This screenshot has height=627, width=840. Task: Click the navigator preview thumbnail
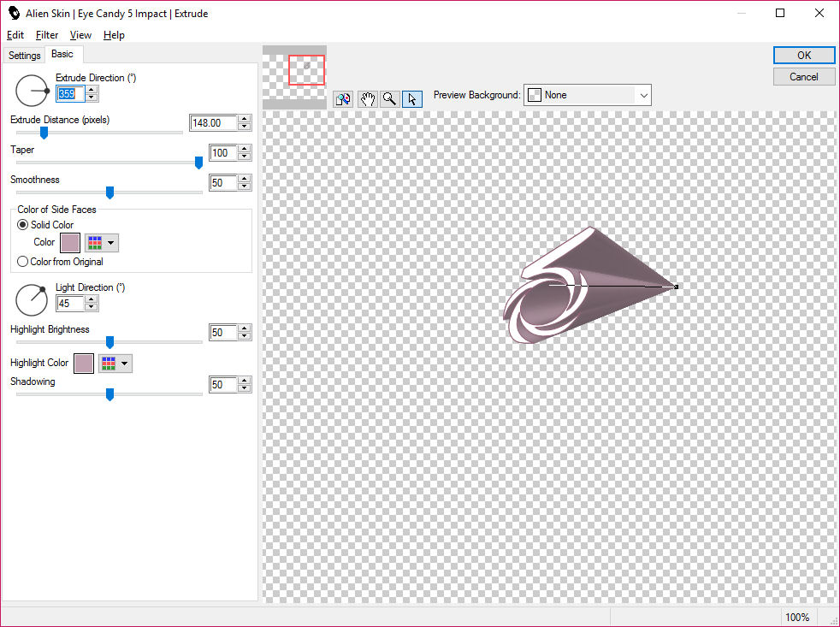coord(294,77)
